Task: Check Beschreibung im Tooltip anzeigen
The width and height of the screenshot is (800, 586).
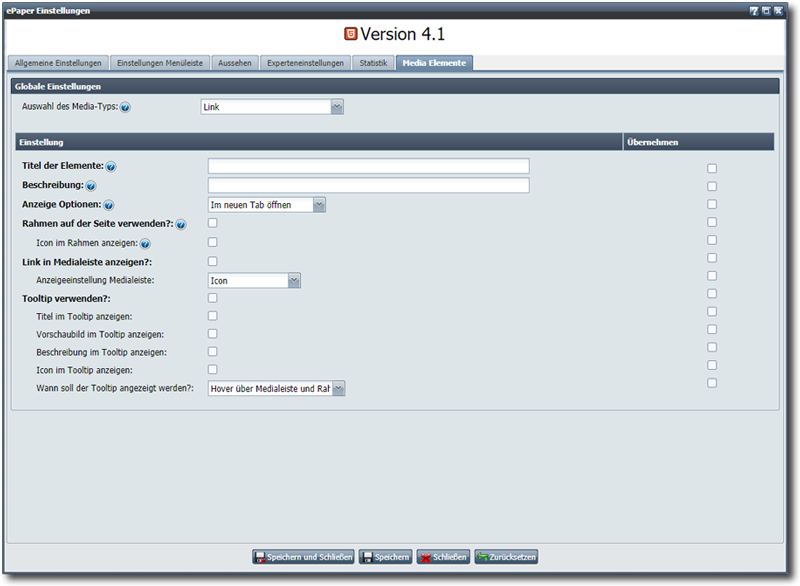Action: [x=213, y=351]
